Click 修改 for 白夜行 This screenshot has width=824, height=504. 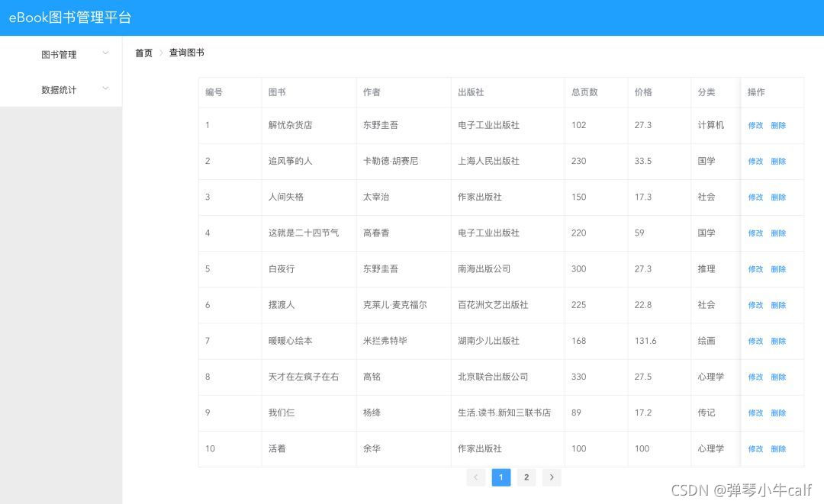[755, 268]
